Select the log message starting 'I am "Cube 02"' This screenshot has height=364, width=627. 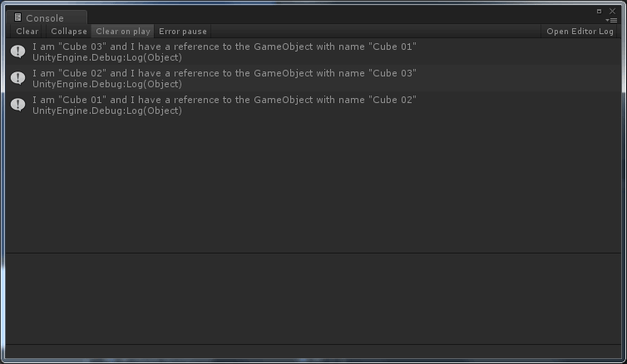[x=313, y=78]
